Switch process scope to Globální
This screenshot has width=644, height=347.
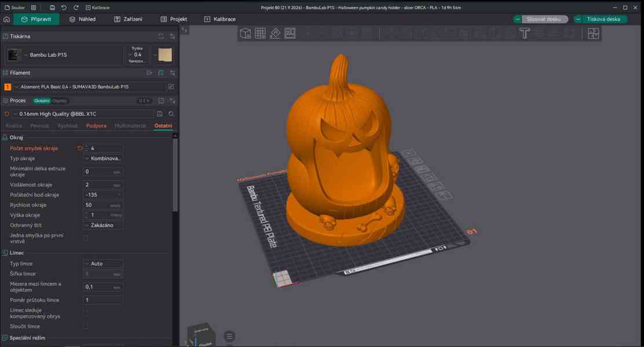point(42,101)
